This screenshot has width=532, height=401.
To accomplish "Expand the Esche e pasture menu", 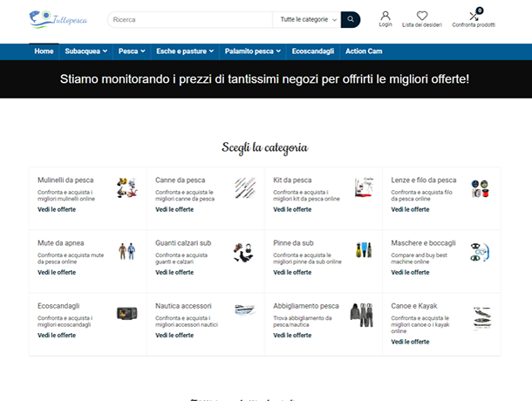I will point(184,51).
